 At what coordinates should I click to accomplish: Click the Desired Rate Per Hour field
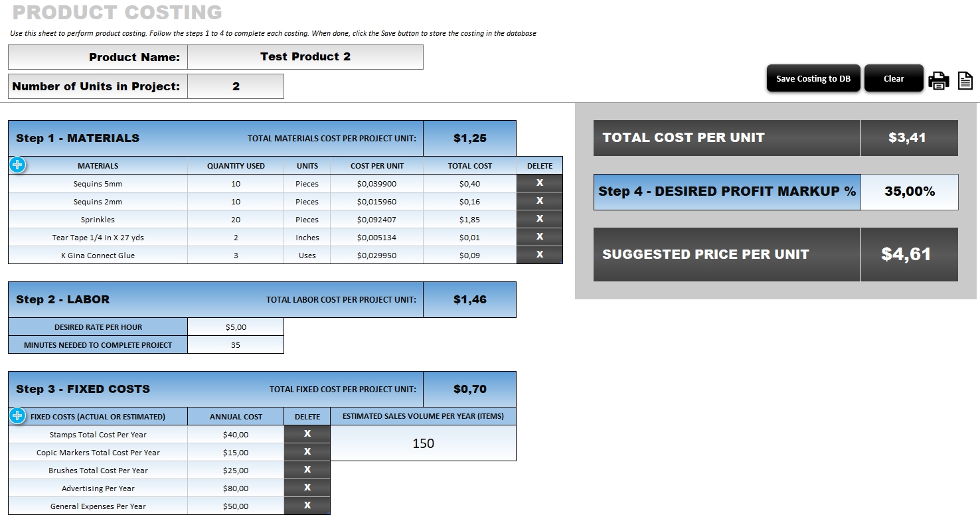click(x=236, y=327)
